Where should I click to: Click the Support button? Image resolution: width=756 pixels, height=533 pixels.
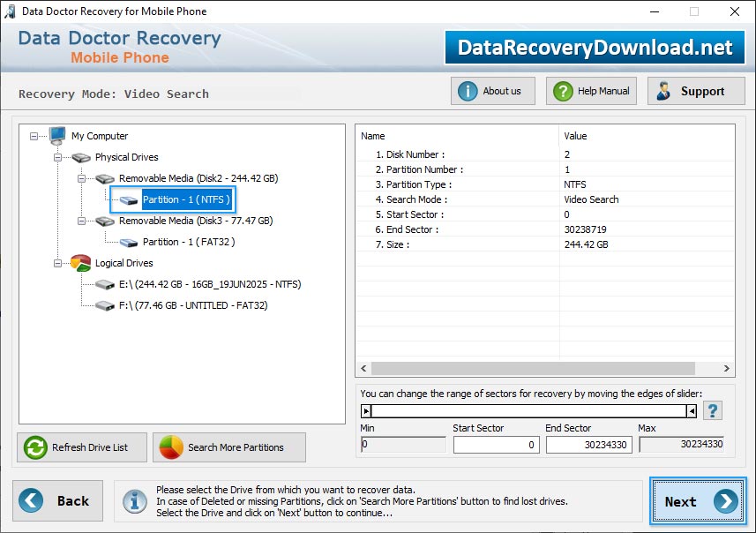click(x=696, y=91)
